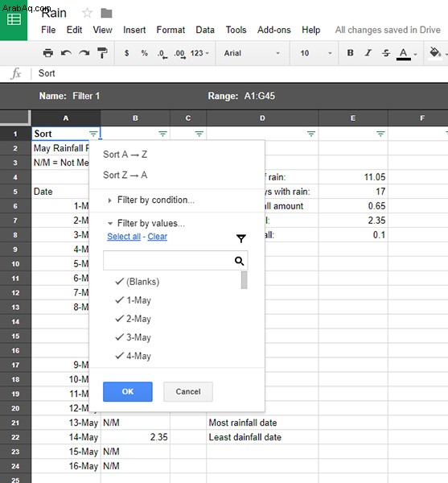Uncheck the 1-May filter value
This screenshot has width=448, height=483.
pyautogui.click(x=133, y=300)
